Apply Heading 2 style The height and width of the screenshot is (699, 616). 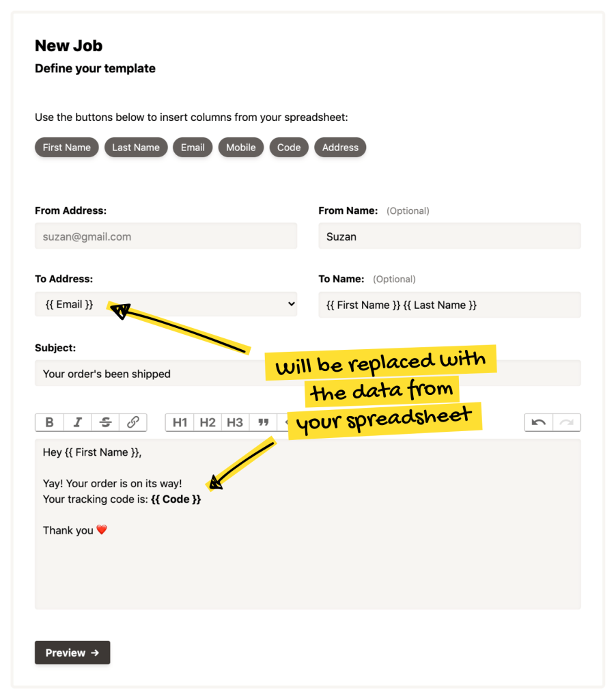pyautogui.click(x=207, y=422)
